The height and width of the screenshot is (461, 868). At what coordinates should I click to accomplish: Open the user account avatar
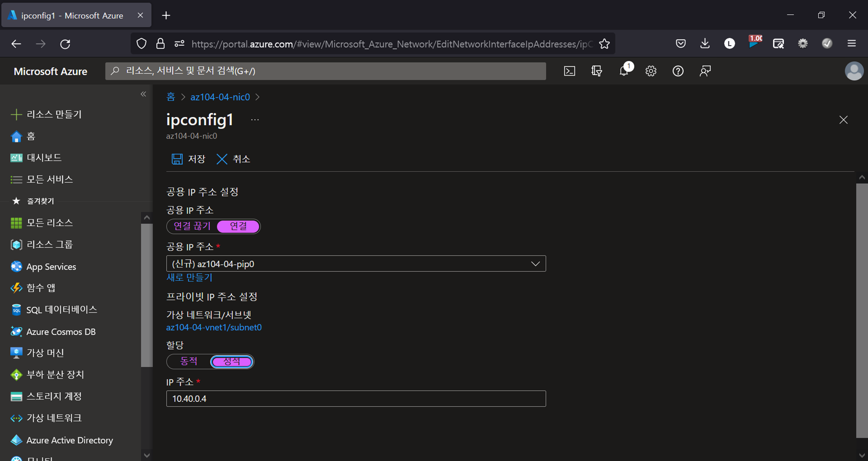tap(854, 71)
